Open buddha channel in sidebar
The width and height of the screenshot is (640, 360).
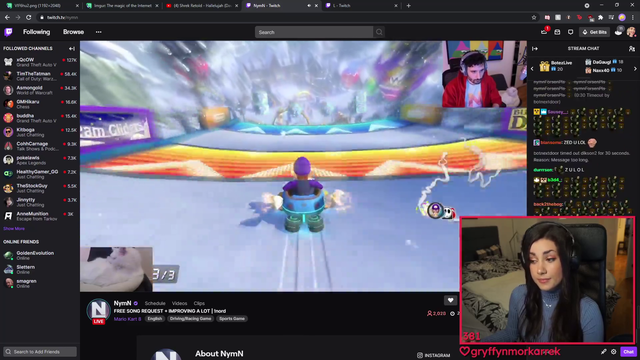point(40,118)
